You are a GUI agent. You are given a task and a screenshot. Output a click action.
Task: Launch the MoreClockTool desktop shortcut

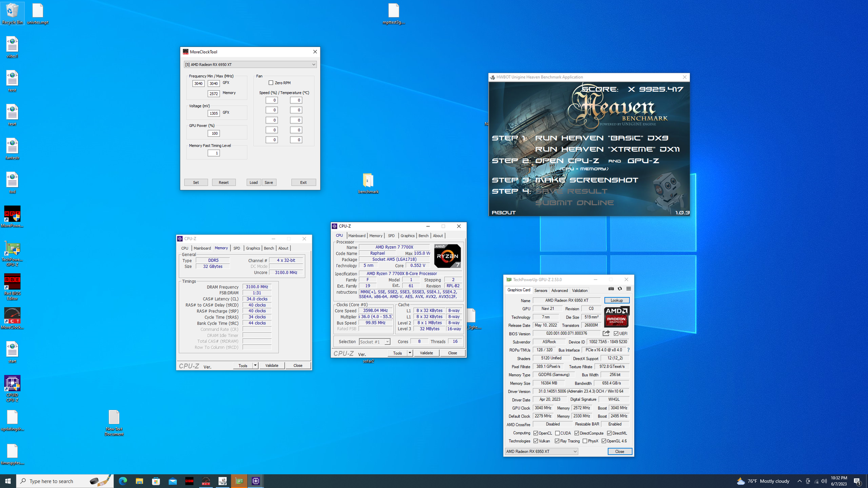point(12,318)
